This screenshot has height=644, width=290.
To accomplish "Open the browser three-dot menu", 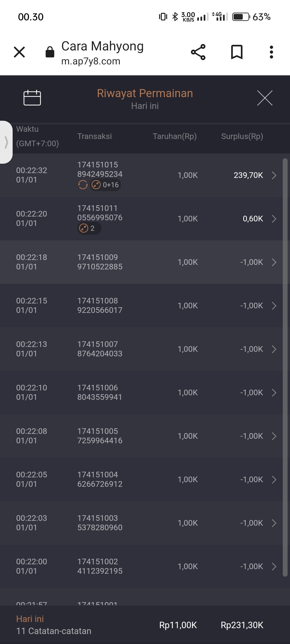I will pos(271,52).
